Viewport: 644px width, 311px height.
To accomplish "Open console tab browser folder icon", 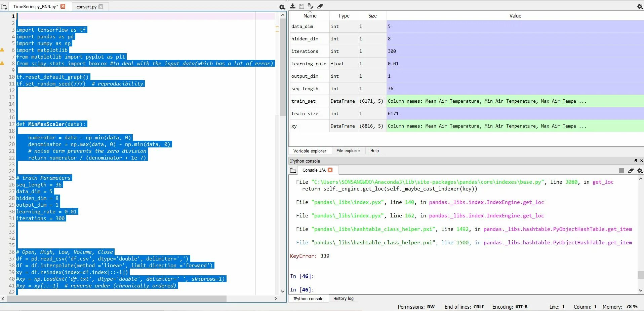I will [293, 170].
